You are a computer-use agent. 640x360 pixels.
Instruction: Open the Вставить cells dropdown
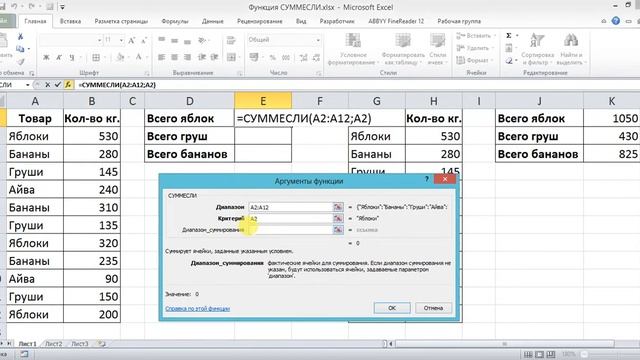(476, 36)
